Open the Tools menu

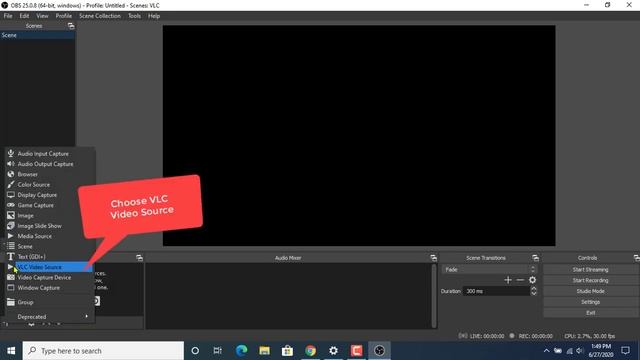[x=134, y=16]
